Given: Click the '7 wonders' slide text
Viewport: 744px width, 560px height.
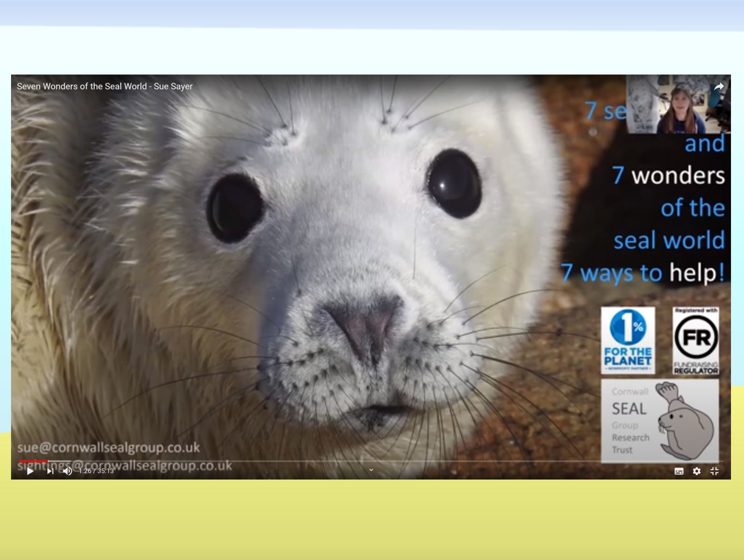Looking at the screenshot, I should click(x=669, y=175).
